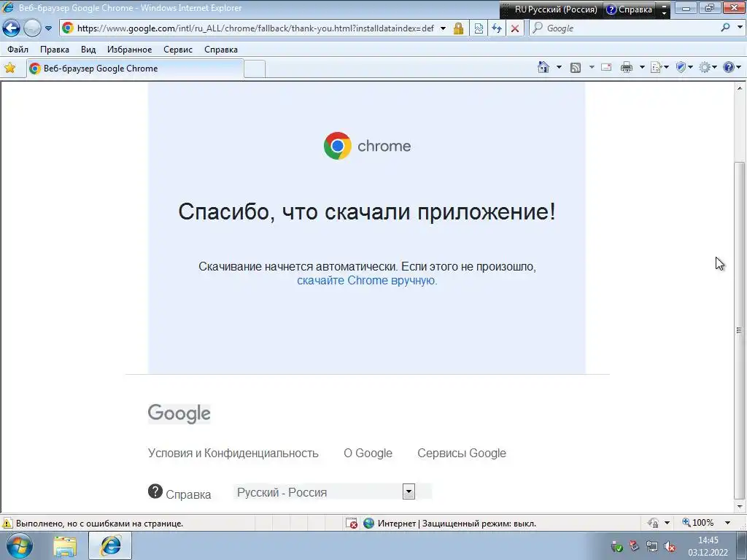The width and height of the screenshot is (747, 560).
Task: Click the RSS feeds icon
Action: coord(576,68)
